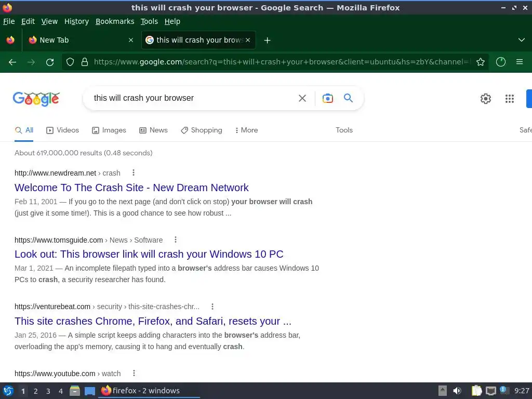Submit search with the magnifying glass icon
Viewport: 532px width, 399px height.
pyautogui.click(x=348, y=98)
